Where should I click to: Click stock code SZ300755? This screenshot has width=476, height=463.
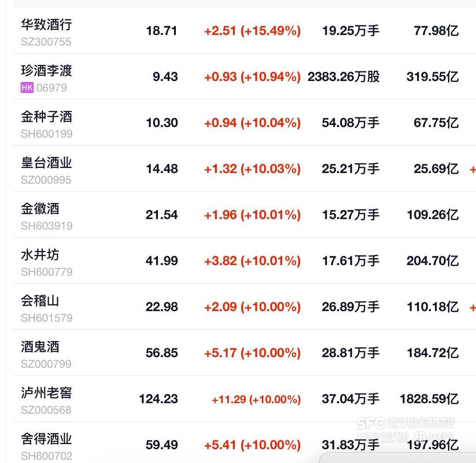[x=46, y=42]
